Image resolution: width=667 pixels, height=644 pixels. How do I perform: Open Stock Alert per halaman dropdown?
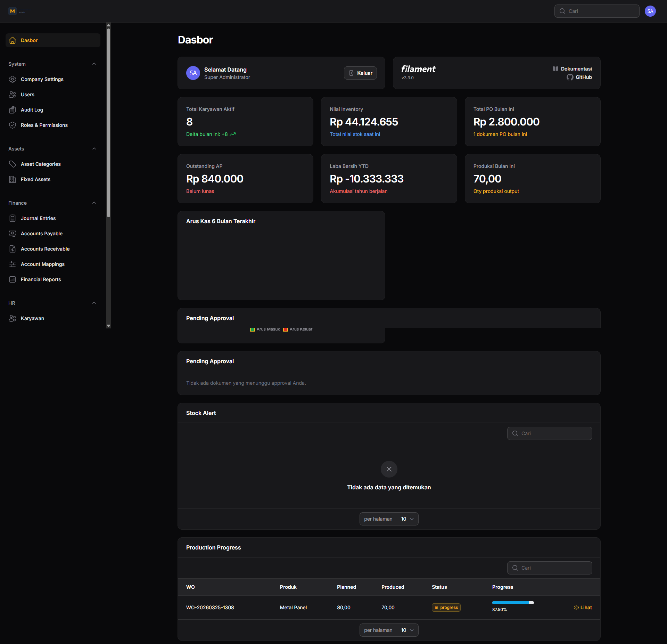407,519
